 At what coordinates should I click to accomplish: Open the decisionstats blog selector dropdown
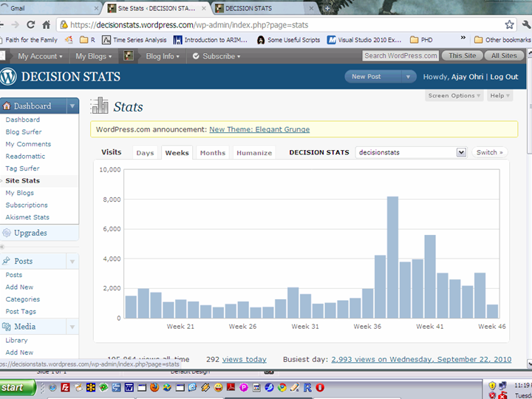point(461,152)
